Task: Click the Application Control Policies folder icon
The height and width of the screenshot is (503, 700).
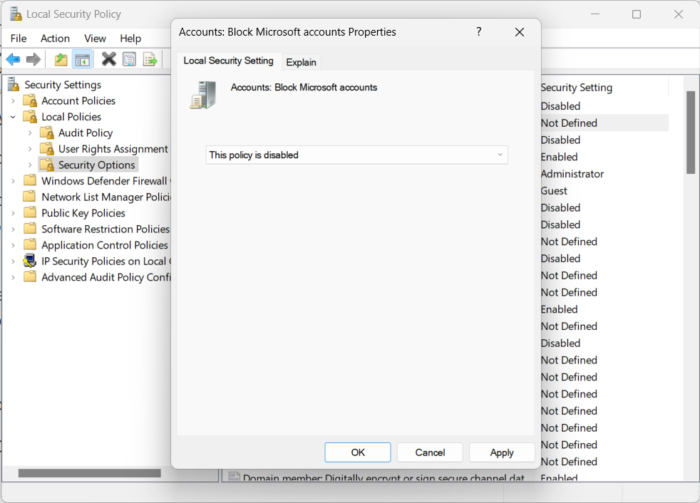Action: 30,245
